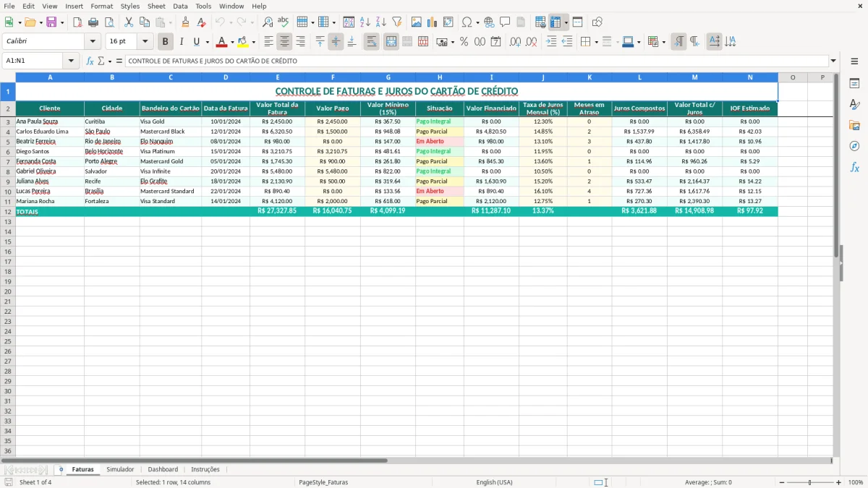Click English (USA) language in status bar
The height and width of the screenshot is (488, 868).
pos(494,482)
